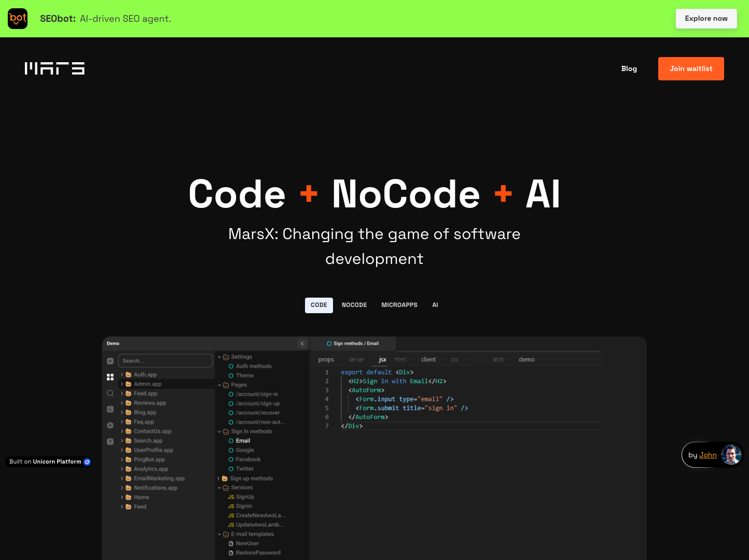Image resolution: width=749 pixels, height=560 pixels.
Task: Expand the Sign up methods folder
Action: pos(218,479)
